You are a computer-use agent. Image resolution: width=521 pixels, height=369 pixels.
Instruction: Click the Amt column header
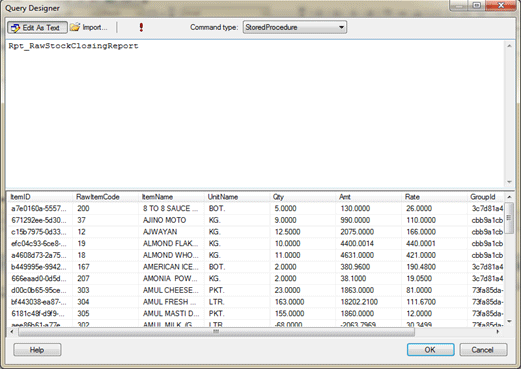[369, 197]
